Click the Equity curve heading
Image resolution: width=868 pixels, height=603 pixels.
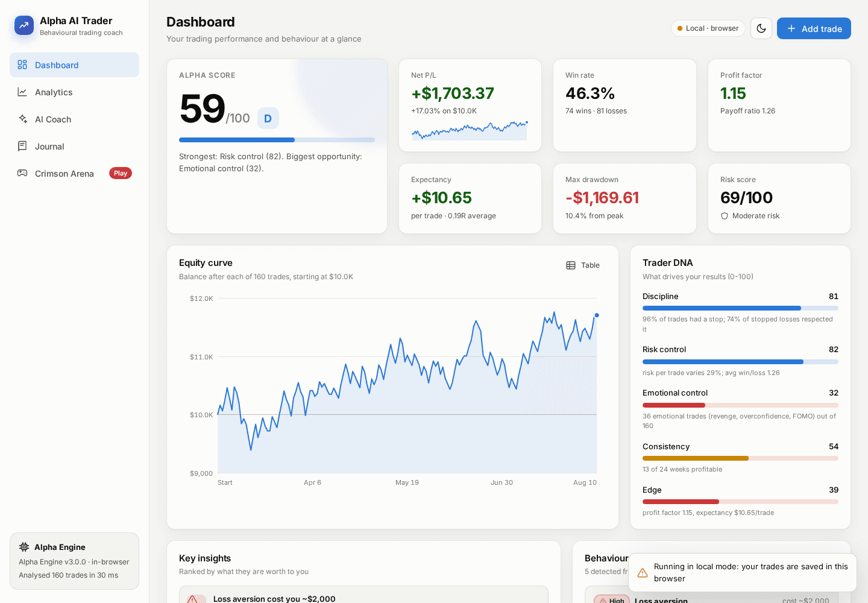[206, 263]
